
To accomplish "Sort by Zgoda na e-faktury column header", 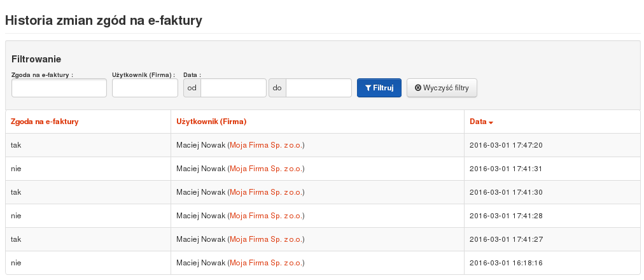I will (45, 121).
